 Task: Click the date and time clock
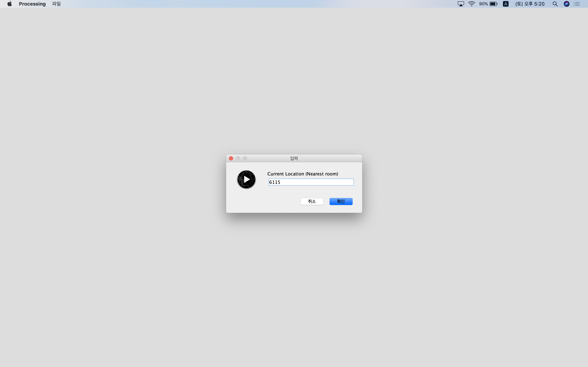(x=530, y=4)
